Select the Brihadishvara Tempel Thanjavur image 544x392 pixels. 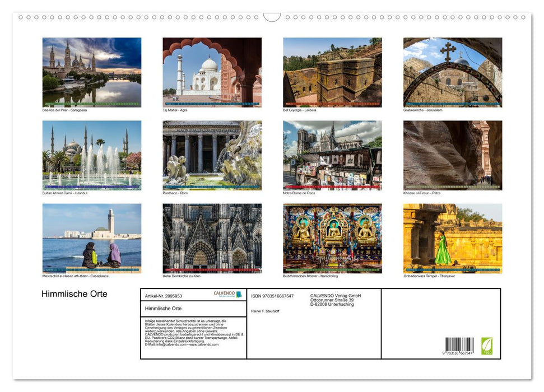pos(453,238)
